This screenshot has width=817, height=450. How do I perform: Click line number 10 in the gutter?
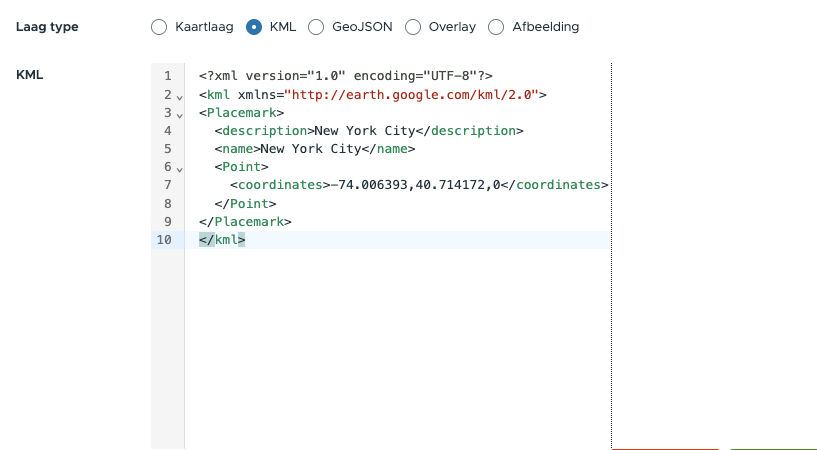tap(164, 240)
